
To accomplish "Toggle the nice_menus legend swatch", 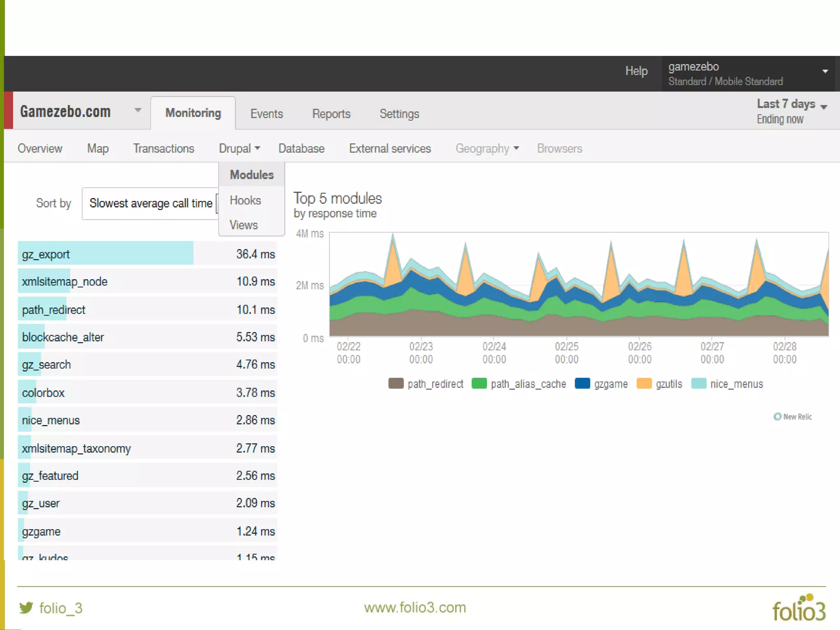I will pos(698,383).
